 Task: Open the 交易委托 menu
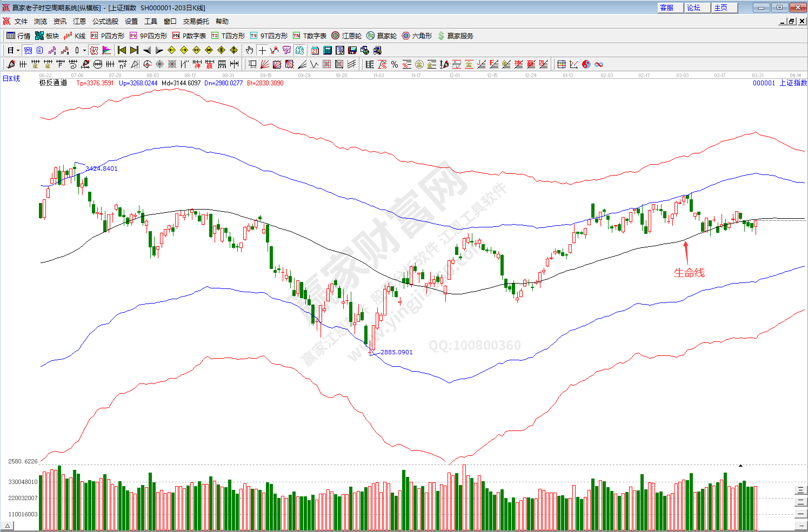click(x=196, y=22)
